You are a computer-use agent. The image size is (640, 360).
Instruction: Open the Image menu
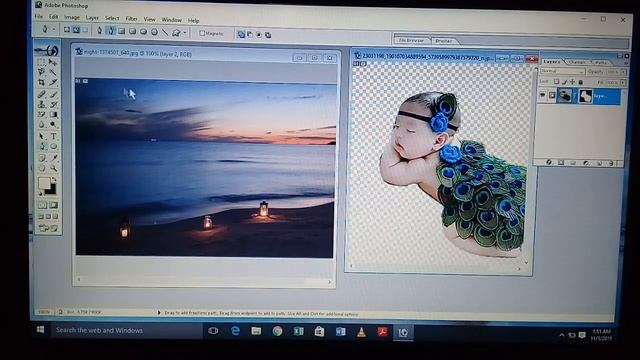point(72,17)
